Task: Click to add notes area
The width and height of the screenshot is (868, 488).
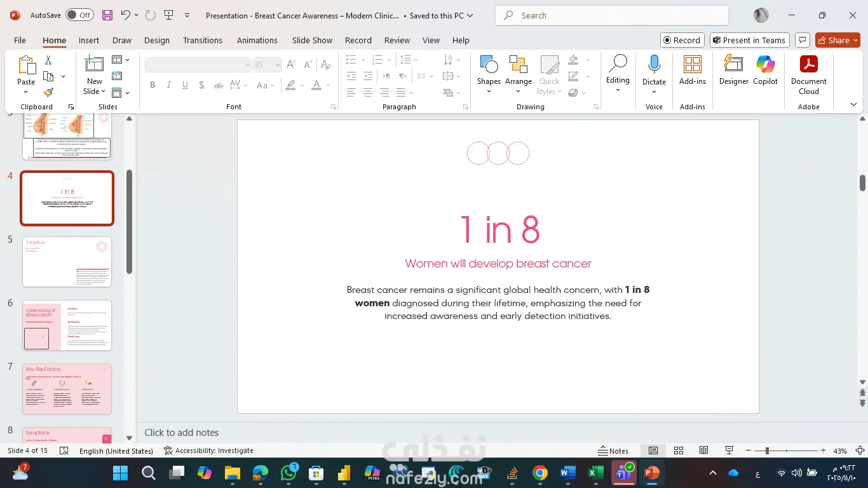Action: click(x=182, y=433)
